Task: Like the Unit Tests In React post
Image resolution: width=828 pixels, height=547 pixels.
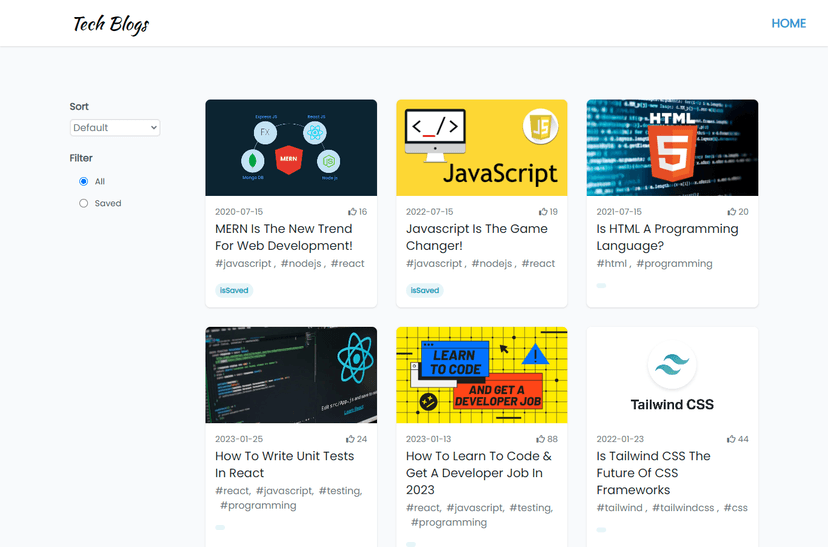Action: click(350, 439)
